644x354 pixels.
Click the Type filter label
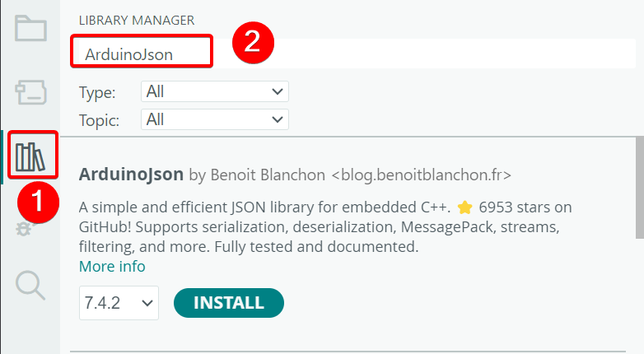[x=97, y=92]
